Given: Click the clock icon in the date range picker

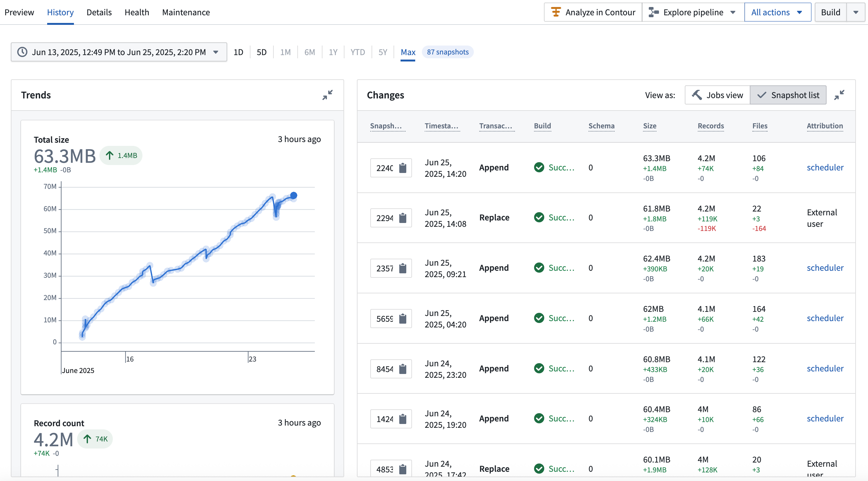Looking at the screenshot, I should coord(22,52).
